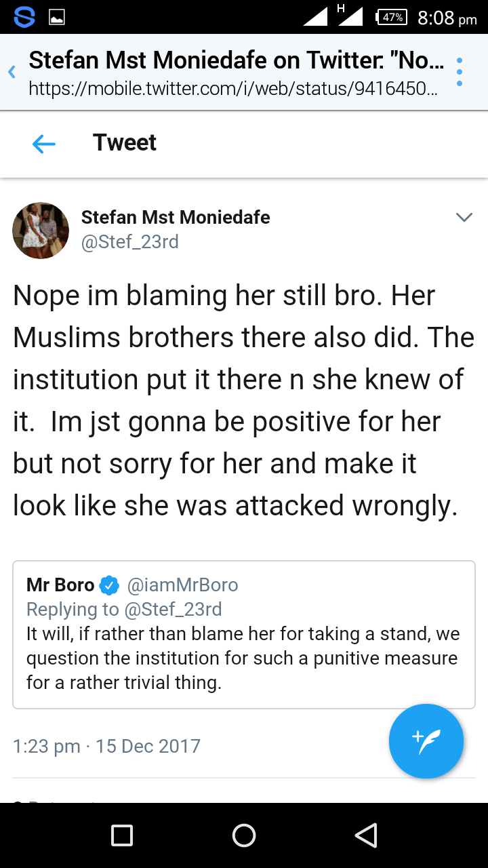The image size is (488, 868).
Task: Open recent apps with the square button
Action: 122,835
